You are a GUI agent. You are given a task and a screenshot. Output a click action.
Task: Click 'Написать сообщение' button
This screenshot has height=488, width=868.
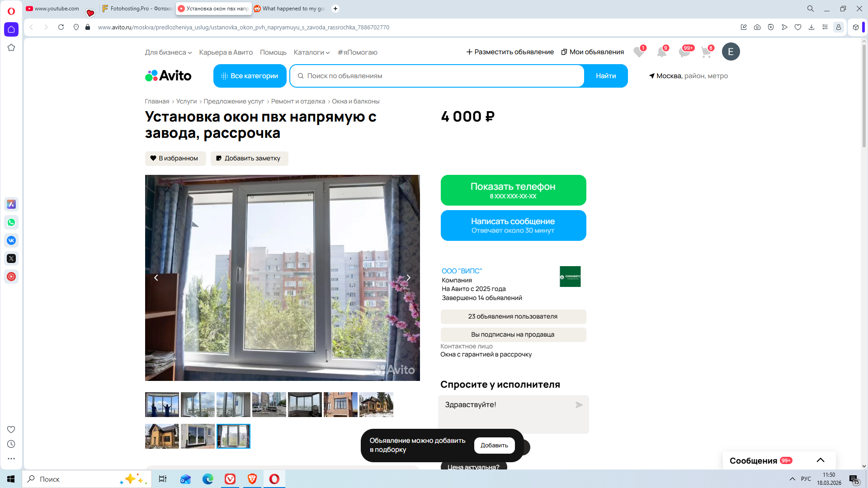coord(513,225)
